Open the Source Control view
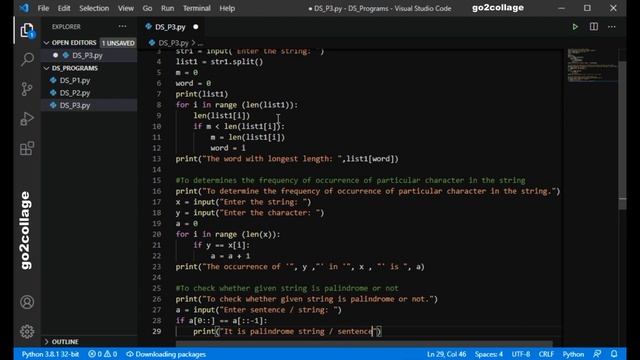The width and height of the screenshot is (640, 360). click(27, 89)
